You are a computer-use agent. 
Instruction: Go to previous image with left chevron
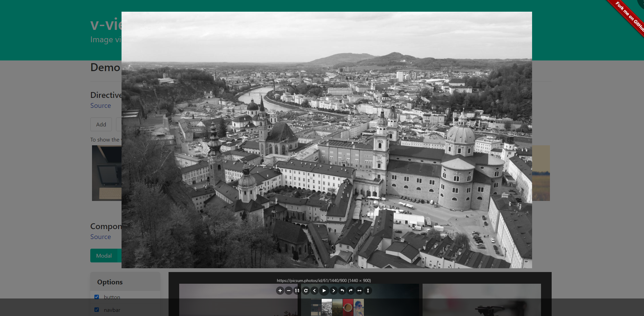point(314,291)
